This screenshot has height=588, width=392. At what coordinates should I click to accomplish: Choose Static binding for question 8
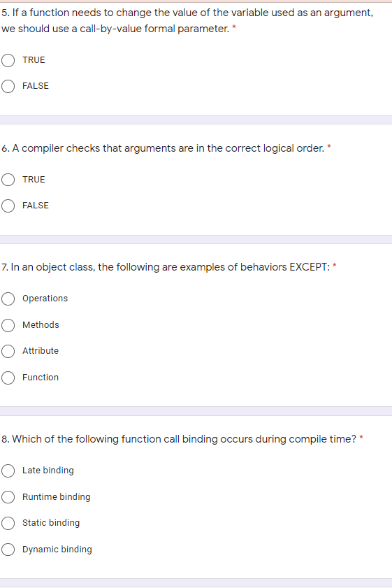click(8, 523)
